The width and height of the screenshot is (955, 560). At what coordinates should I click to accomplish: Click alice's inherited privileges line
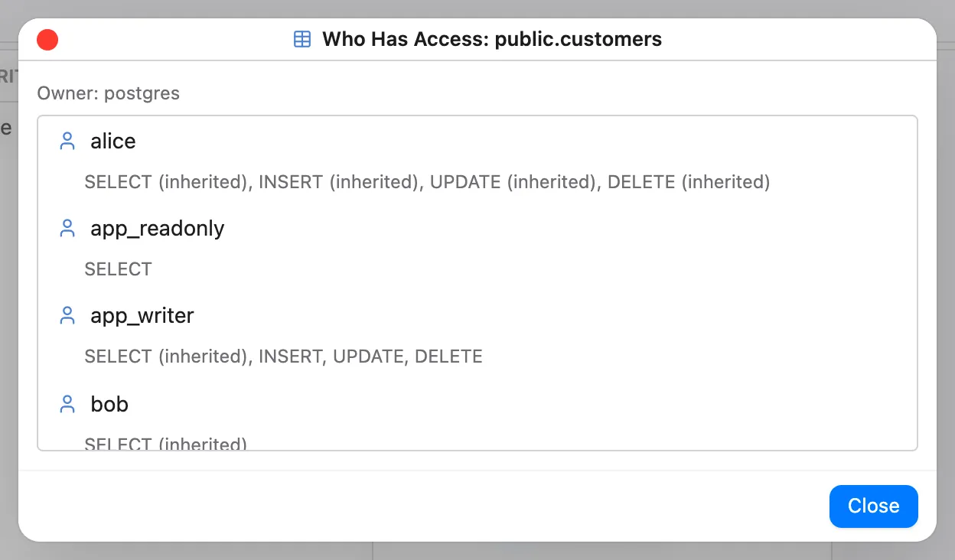[427, 182]
